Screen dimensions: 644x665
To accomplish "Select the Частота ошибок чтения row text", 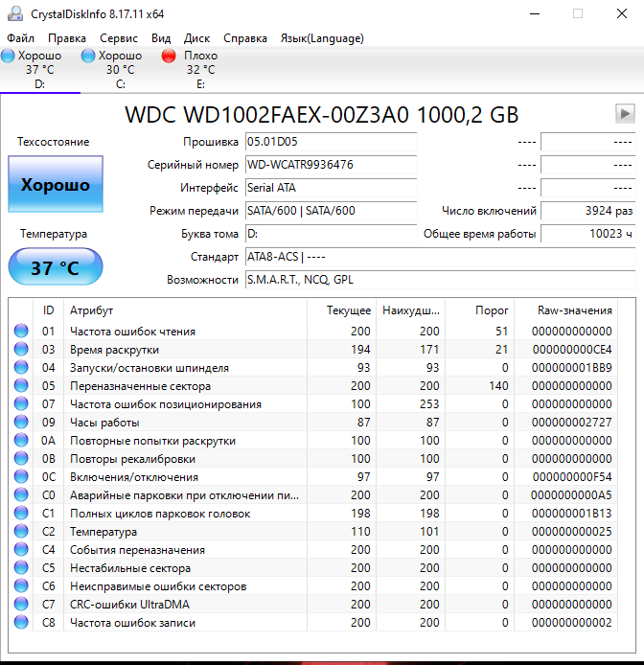I will [132, 332].
